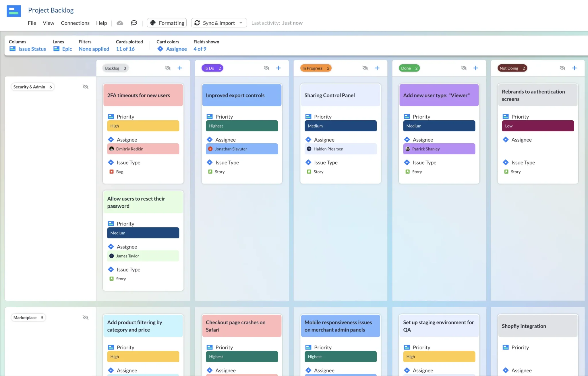
Task: Click the Done column label
Action: click(409, 68)
